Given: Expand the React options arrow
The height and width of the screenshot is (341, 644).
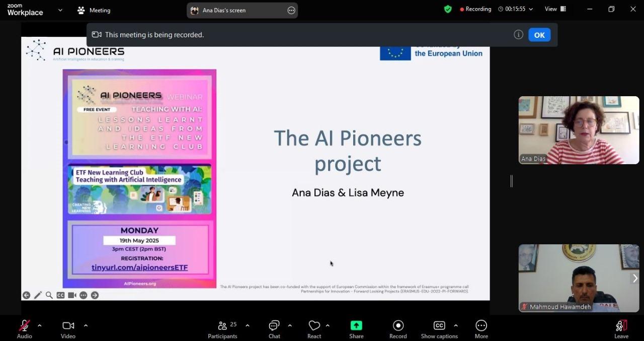Looking at the screenshot, I should pos(328,325).
